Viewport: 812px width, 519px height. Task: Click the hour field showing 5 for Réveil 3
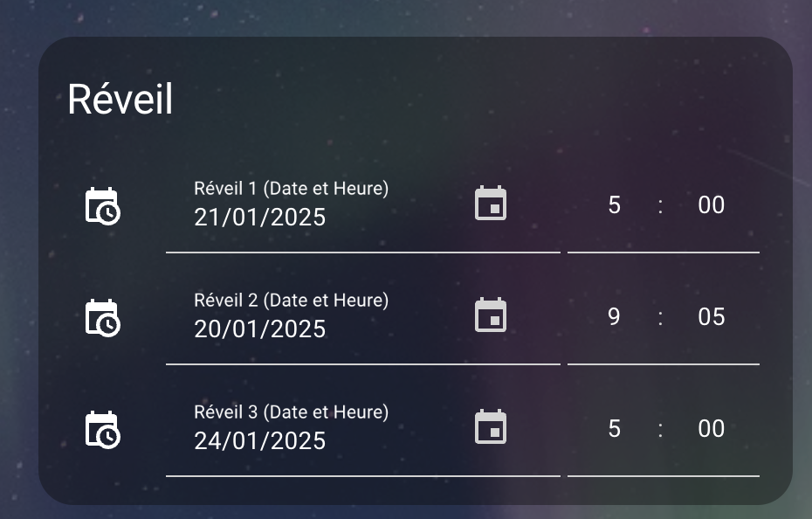pos(614,429)
